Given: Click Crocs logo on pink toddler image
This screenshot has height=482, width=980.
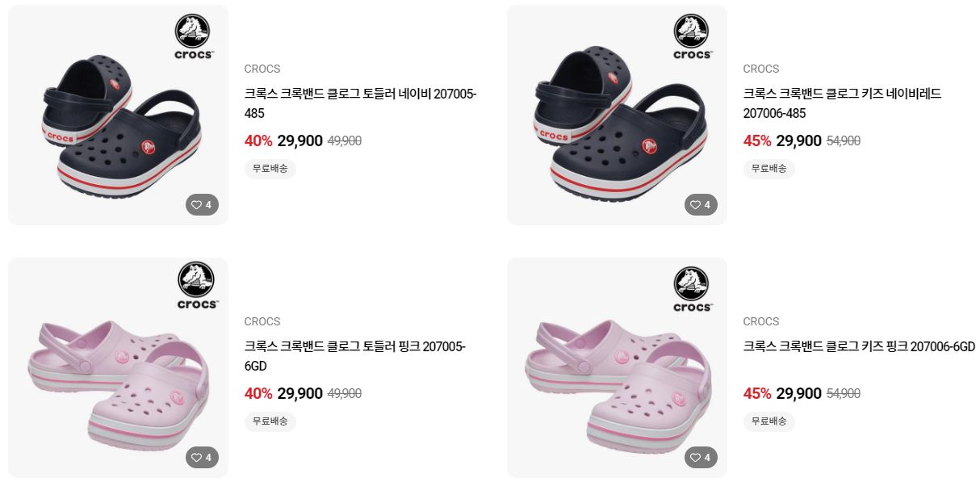Looking at the screenshot, I should (197, 285).
